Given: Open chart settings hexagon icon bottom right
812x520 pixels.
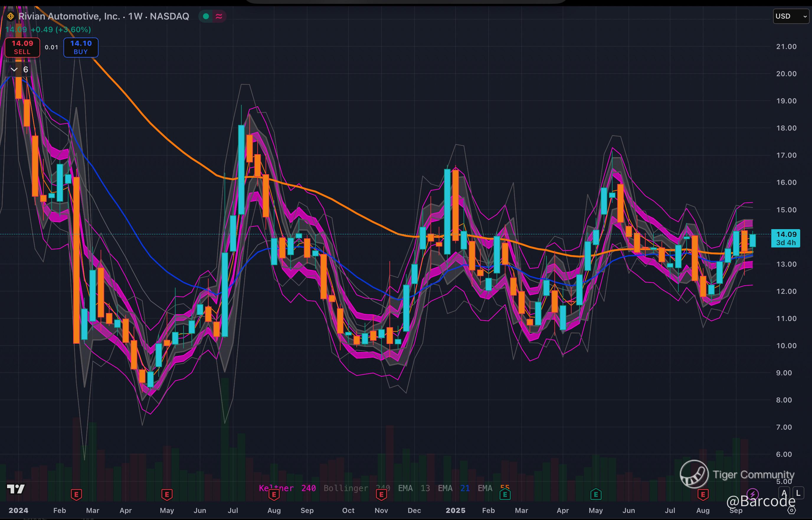Looking at the screenshot, I should pyautogui.click(x=792, y=510).
